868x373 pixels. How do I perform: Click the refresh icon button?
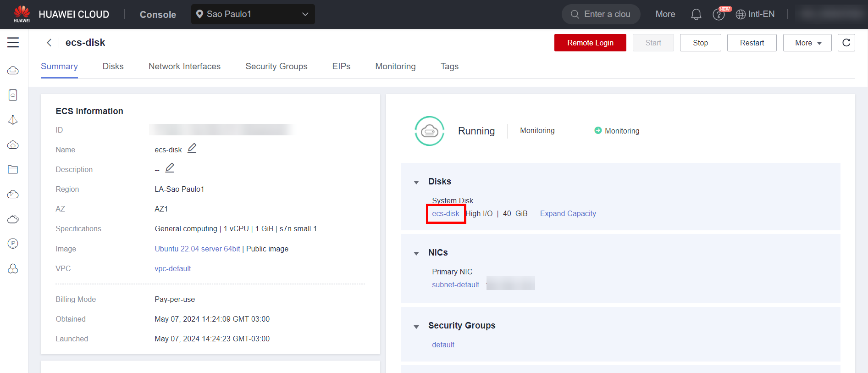846,43
